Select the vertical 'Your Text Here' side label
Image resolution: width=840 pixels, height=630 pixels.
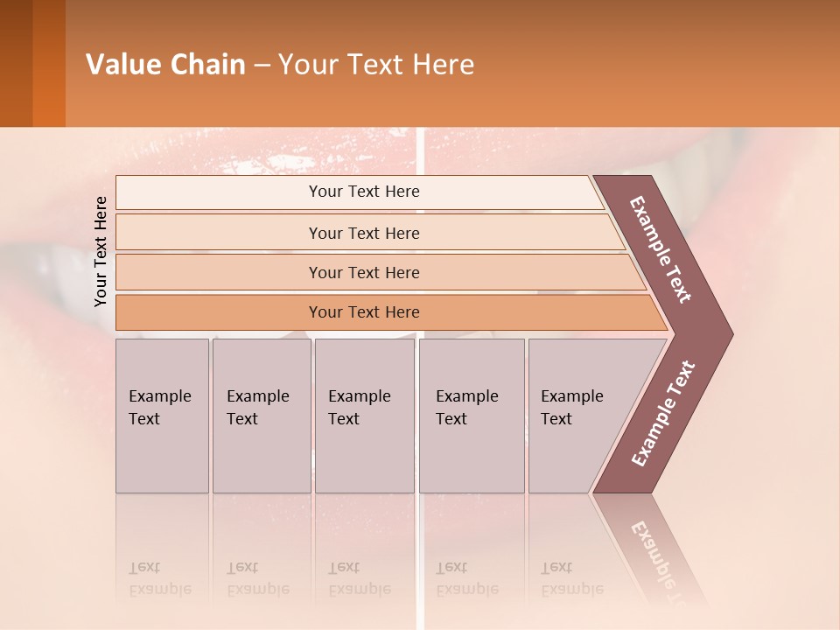point(101,251)
